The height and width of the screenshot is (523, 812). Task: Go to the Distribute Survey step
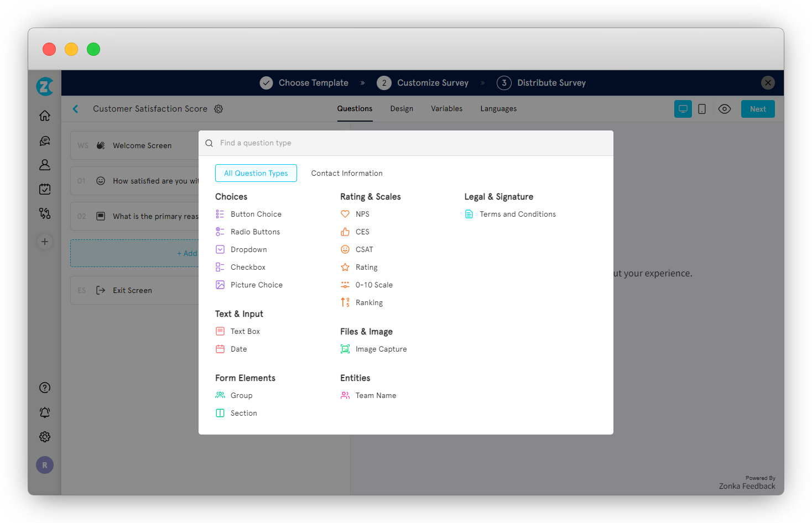551,82
